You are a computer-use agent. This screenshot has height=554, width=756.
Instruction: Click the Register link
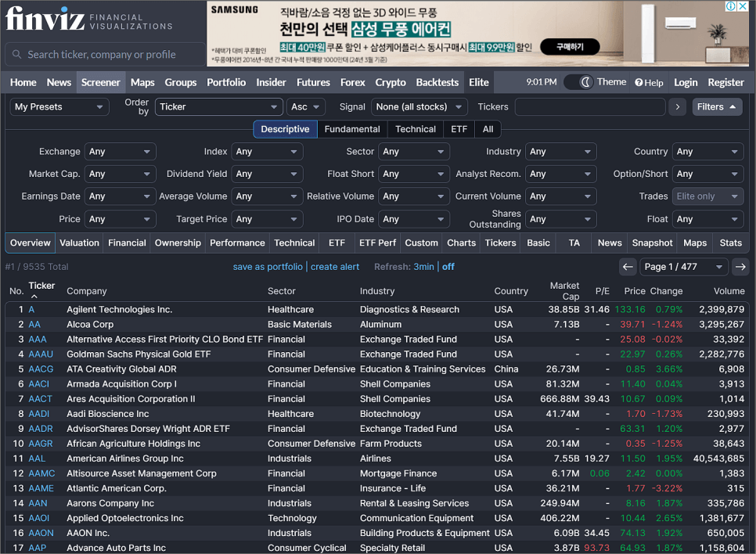pyautogui.click(x=725, y=82)
